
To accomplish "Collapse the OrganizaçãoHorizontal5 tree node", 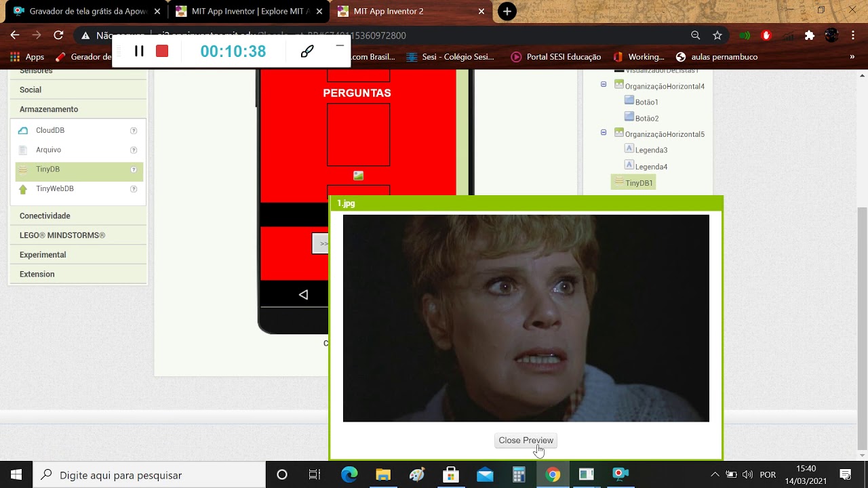I will [604, 133].
